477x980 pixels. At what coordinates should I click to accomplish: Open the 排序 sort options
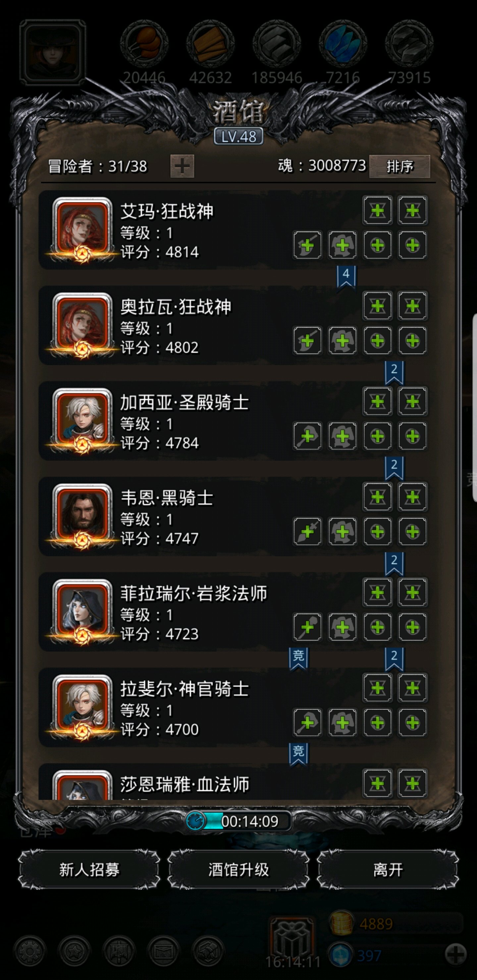(400, 166)
